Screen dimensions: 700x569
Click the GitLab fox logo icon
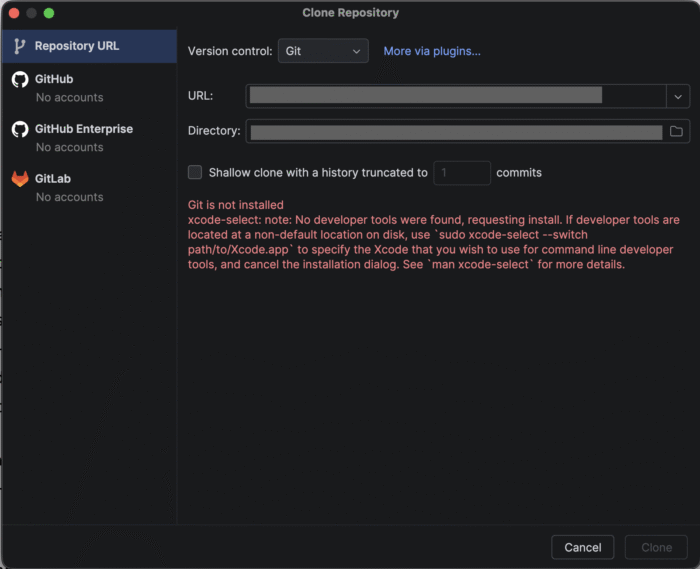click(x=20, y=179)
